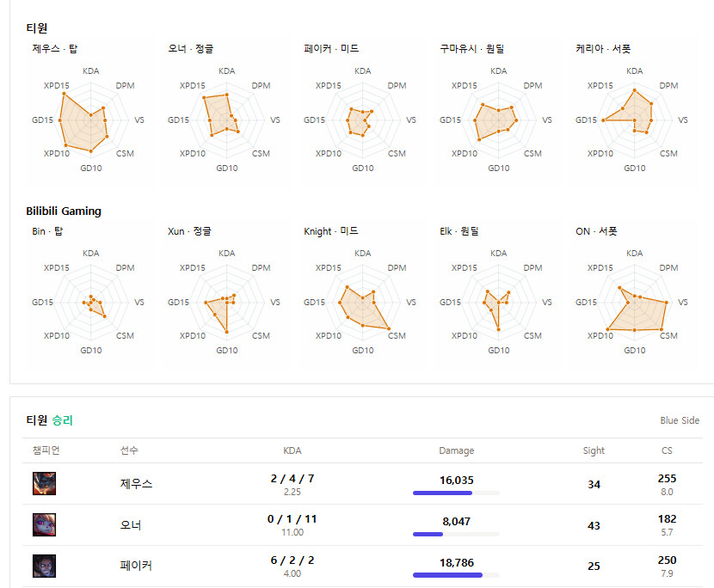Viewport: 714px width, 588px height.
Task: Click champion icon next to 페이커
Action: (x=44, y=566)
